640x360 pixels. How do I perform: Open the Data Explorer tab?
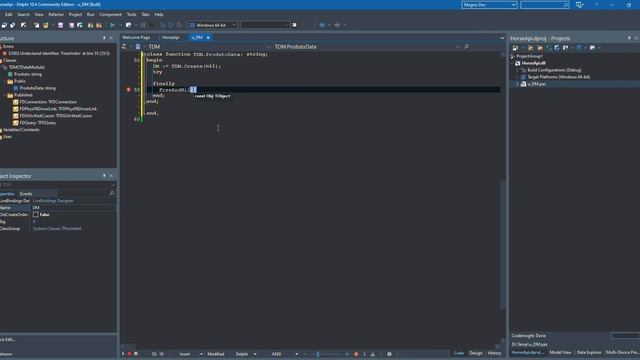589,352
